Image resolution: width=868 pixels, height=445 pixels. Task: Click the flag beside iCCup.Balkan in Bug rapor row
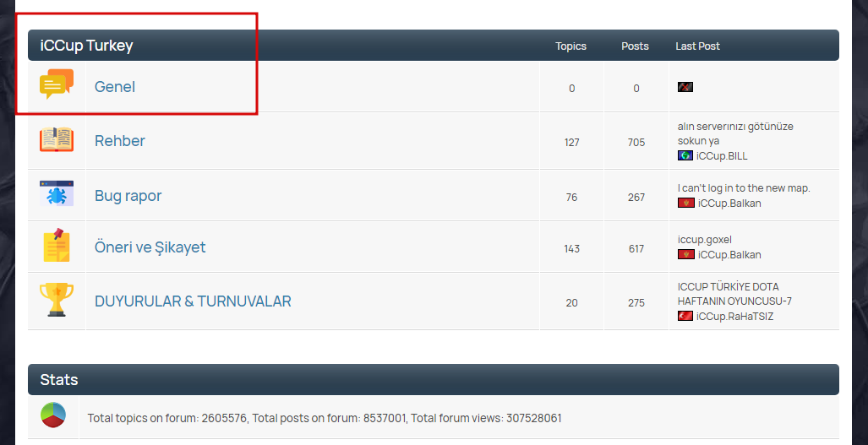point(686,203)
